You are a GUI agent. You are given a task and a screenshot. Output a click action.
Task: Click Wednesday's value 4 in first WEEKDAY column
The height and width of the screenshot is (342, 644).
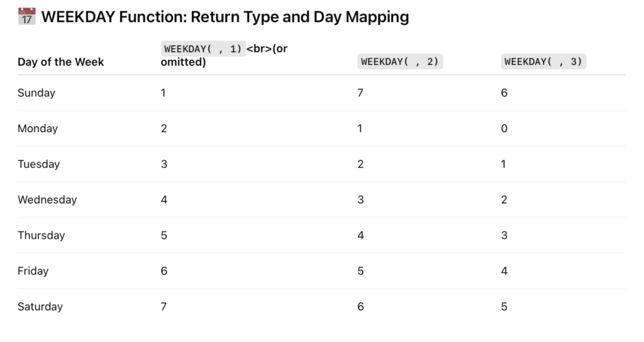point(164,200)
